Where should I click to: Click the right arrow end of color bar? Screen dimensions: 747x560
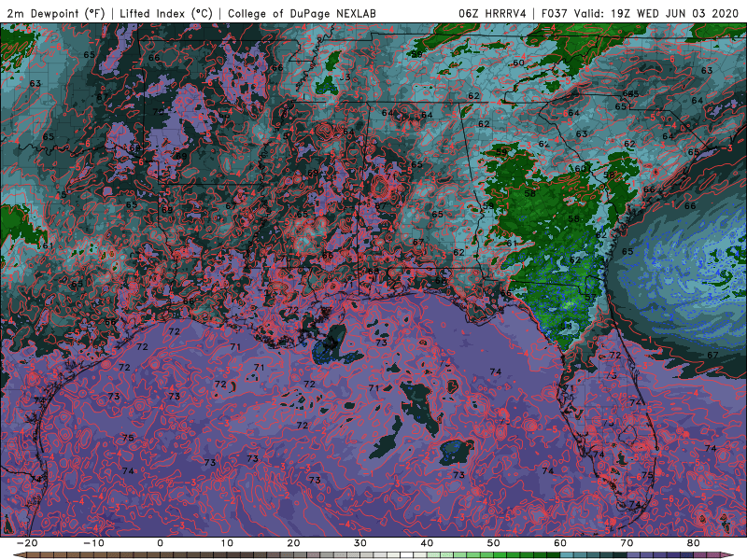pos(729,555)
